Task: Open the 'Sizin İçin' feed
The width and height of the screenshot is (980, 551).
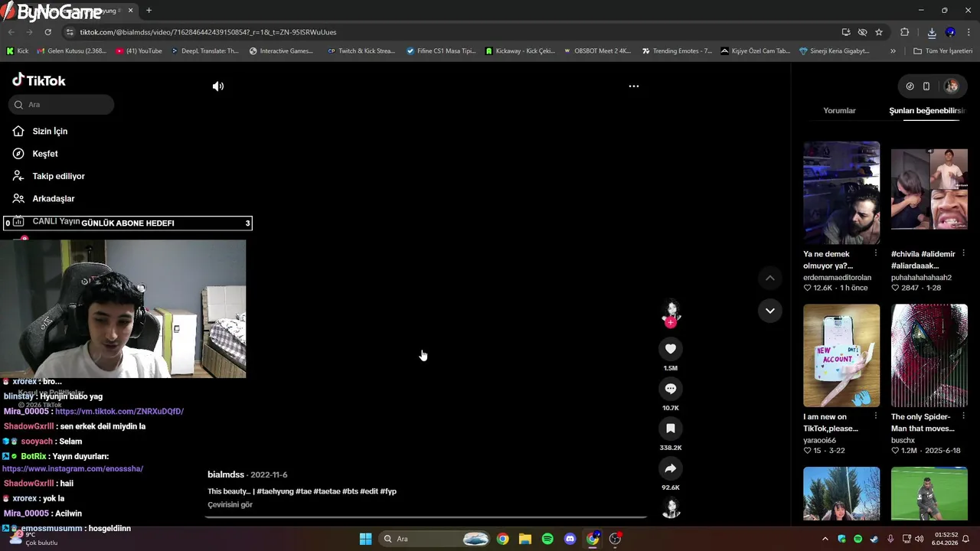Action: 50,132
